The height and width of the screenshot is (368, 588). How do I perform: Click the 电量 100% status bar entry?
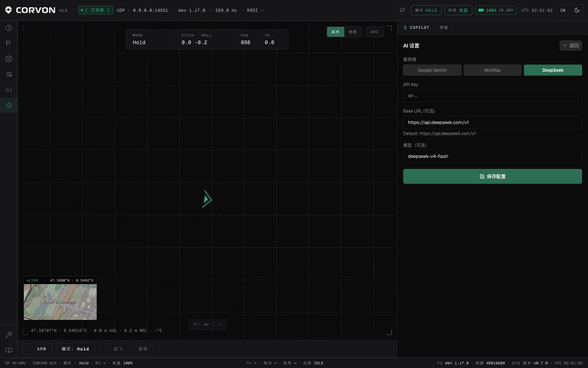122,363
